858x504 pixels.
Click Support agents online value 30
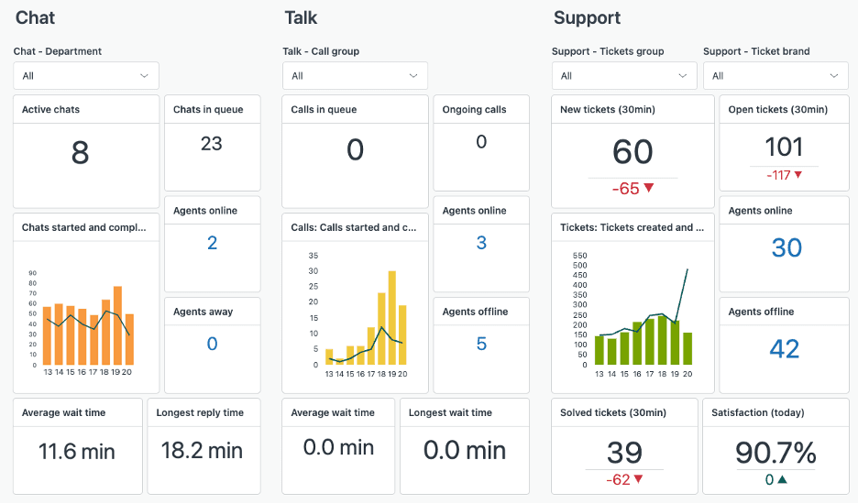click(x=786, y=247)
